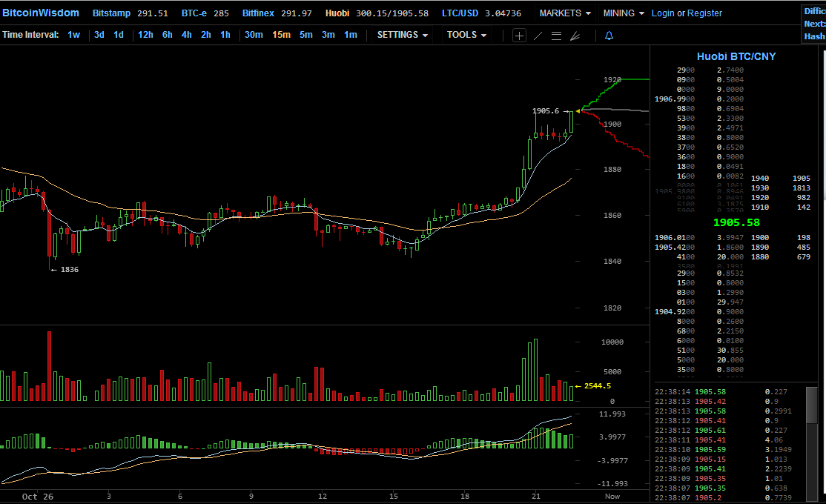This screenshot has width=826, height=504.
Task: Click the 1836 low price label
Action: [x=70, y=270]
